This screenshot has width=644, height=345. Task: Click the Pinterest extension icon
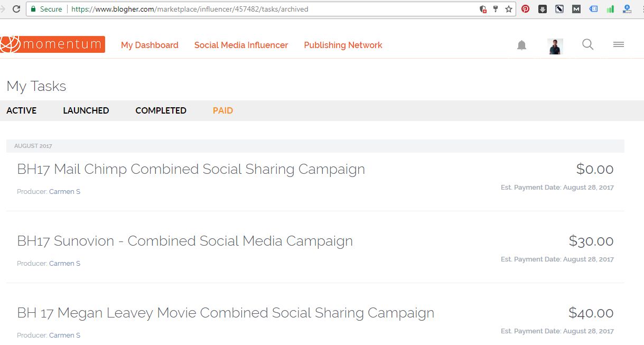point(525,9)
